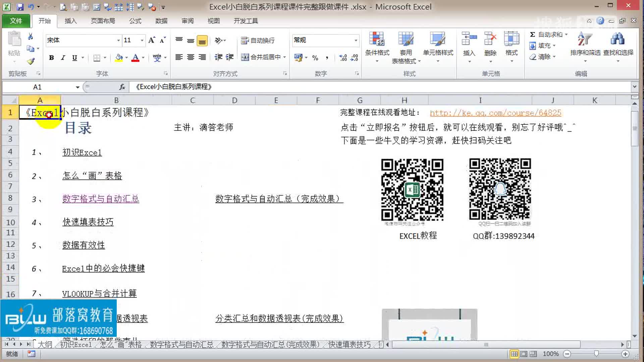Click the decrease decimal icon

(354, 58)
